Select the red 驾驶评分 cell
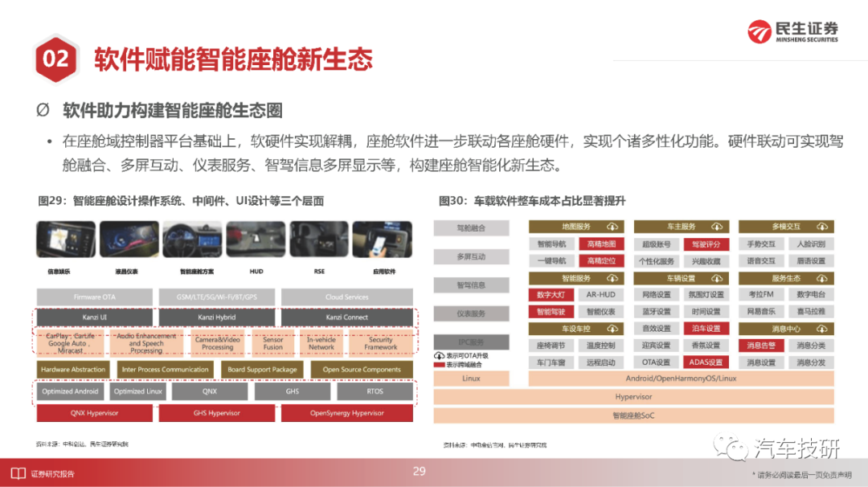 [706, 244]
